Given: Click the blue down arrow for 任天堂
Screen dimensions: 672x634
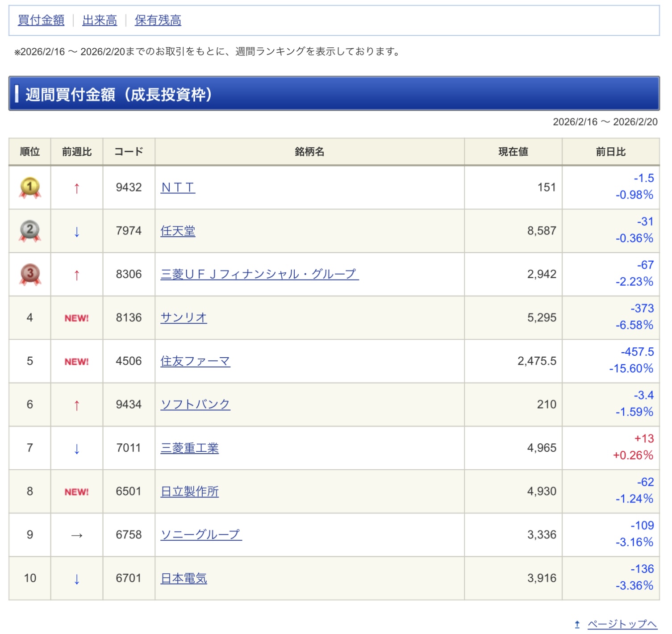Looking at the screenshot, I should 77,232.
